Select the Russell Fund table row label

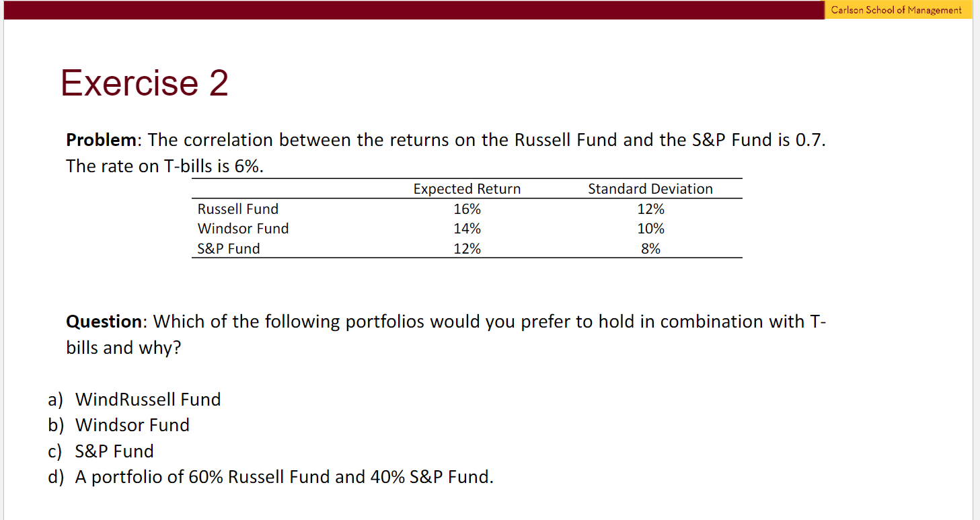pos(238,209)
